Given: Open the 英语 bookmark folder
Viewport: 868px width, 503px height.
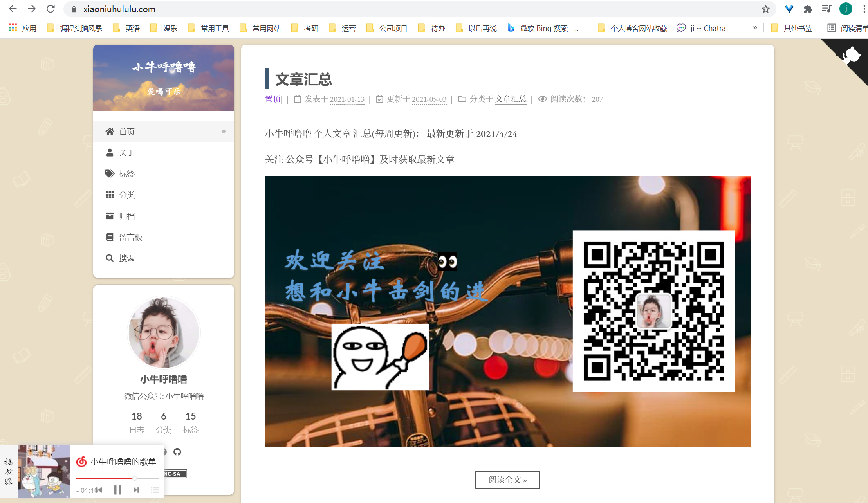Looking at the screenshot, I should (126, 28).
